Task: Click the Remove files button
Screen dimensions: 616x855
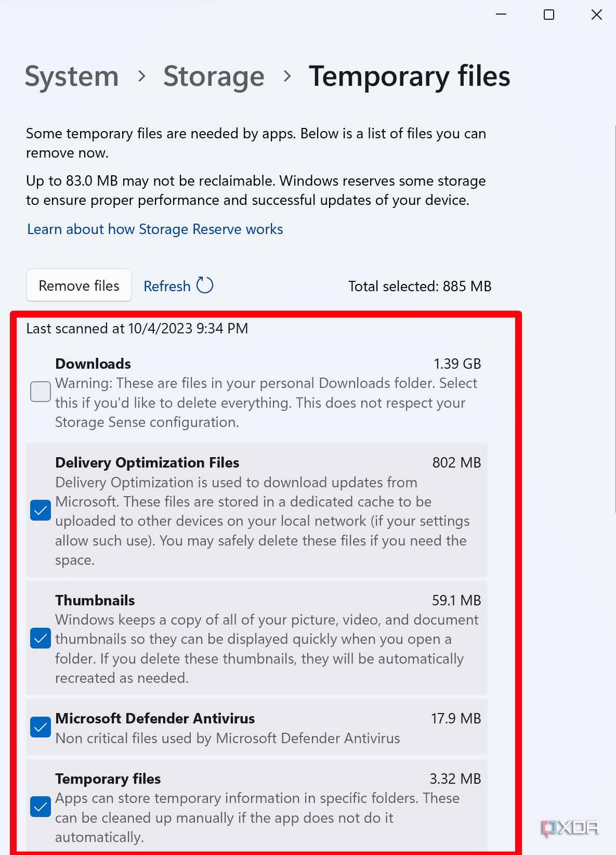Action: (x=78, y=286)
